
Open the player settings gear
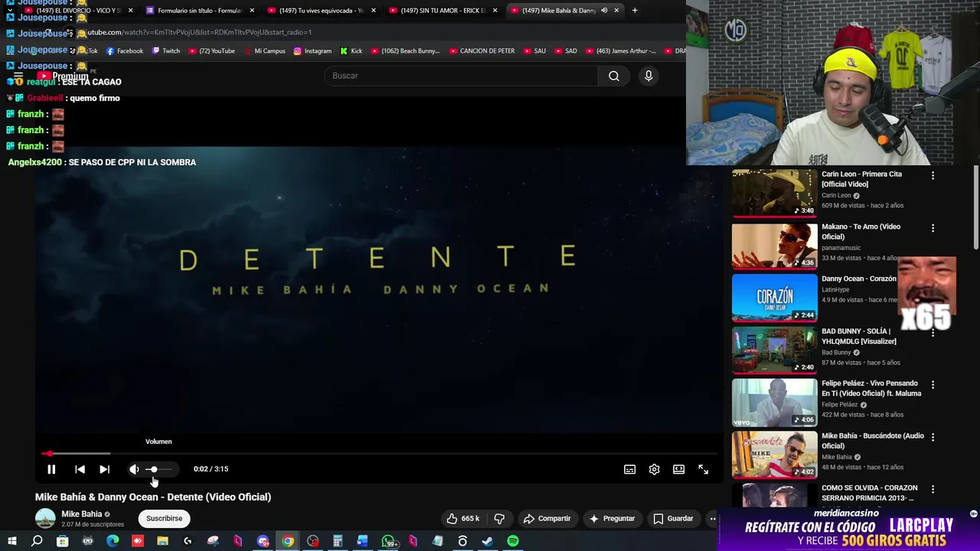[654, 469]
